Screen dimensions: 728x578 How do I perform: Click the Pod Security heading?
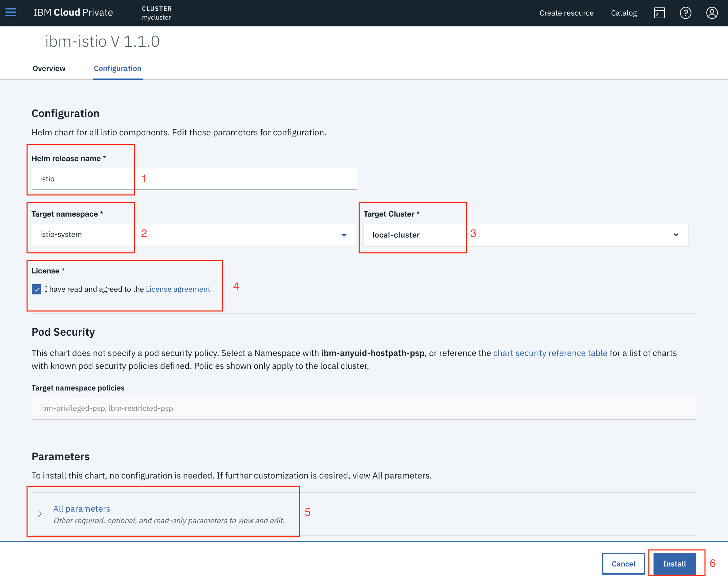coord(63,332)
